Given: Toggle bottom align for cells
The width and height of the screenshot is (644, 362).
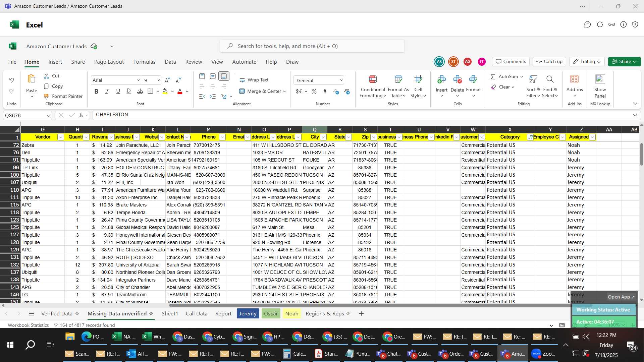Looking at the screenshot, I should pos(224,76).
